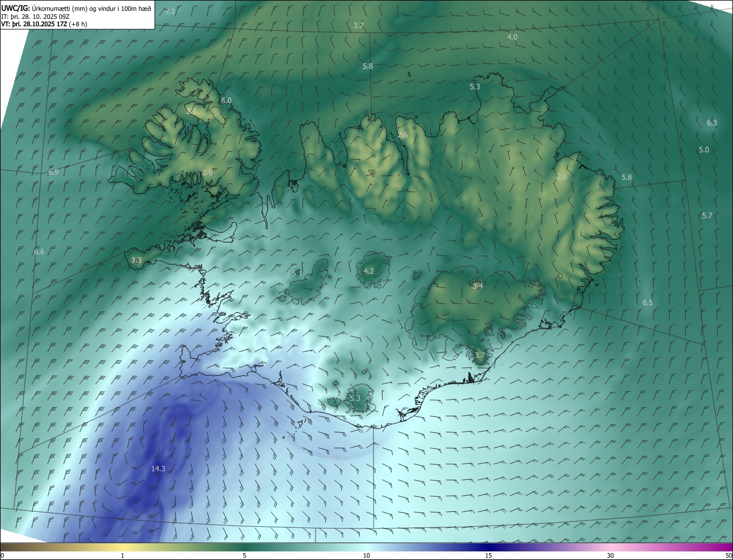This screenshot has height=560, width=733.
Task: Click the 3.3 value label on Snæfellsnes peninsula
Action: tap(136, 260)
